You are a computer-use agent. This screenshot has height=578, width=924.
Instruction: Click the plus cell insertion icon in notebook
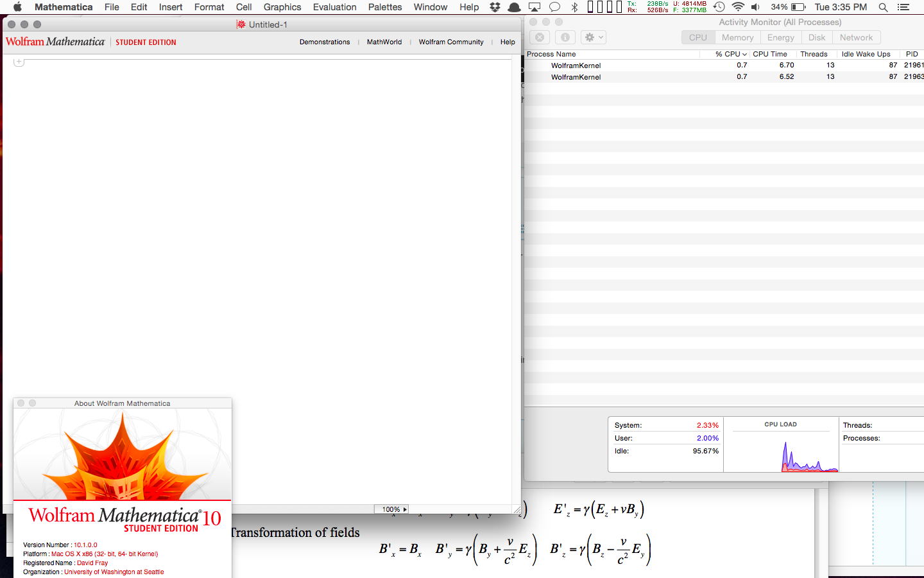click(19, 62)
